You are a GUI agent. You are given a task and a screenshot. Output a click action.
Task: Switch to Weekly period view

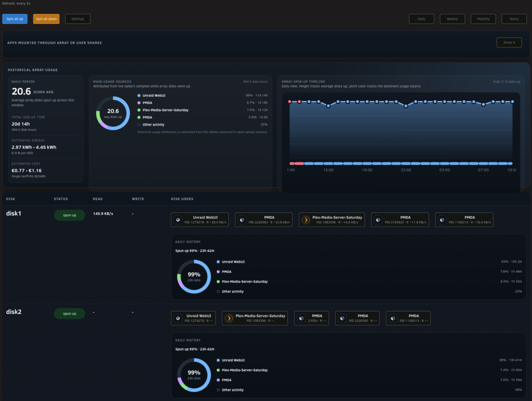pyautogui.click(x=452, y=19)
